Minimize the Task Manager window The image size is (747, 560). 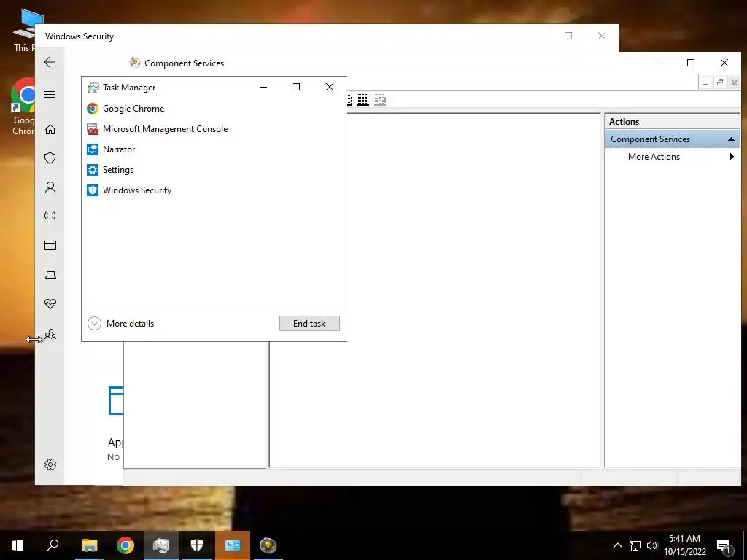(263, 87)
